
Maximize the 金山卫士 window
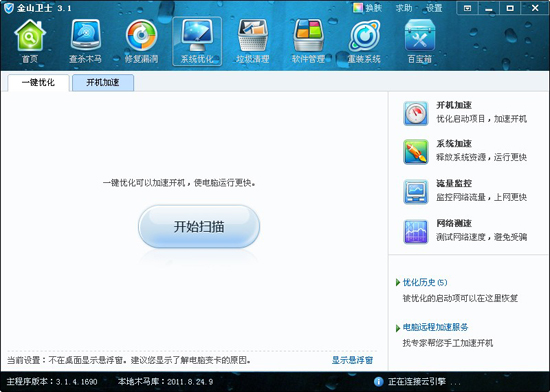coord(510,8)
